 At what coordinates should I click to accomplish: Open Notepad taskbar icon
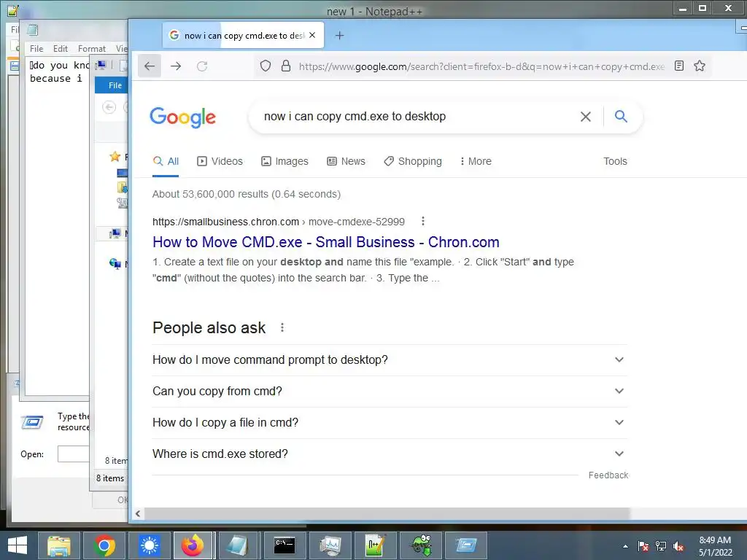[x=237, y=545]
